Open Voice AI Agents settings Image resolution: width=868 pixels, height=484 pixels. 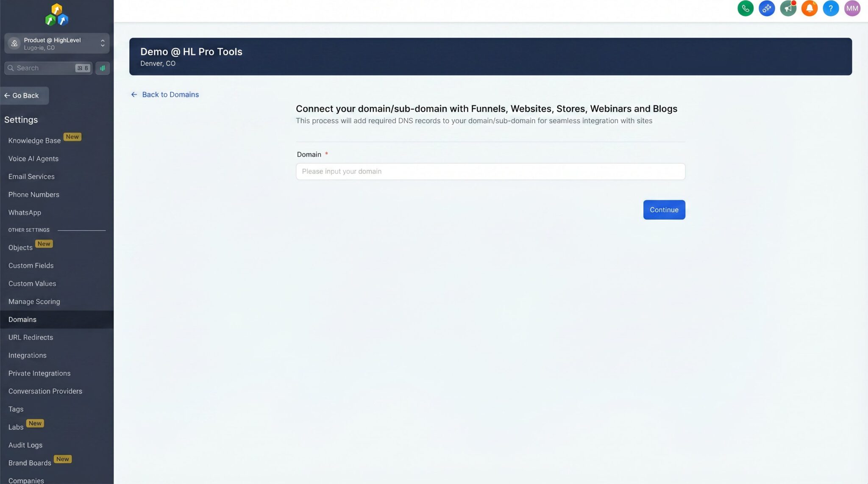pyautogui.click(x=33, y=159)
